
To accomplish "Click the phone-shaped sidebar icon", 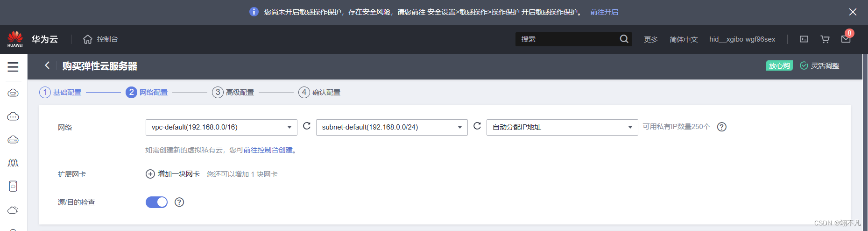I will click(x=13, y=186).
